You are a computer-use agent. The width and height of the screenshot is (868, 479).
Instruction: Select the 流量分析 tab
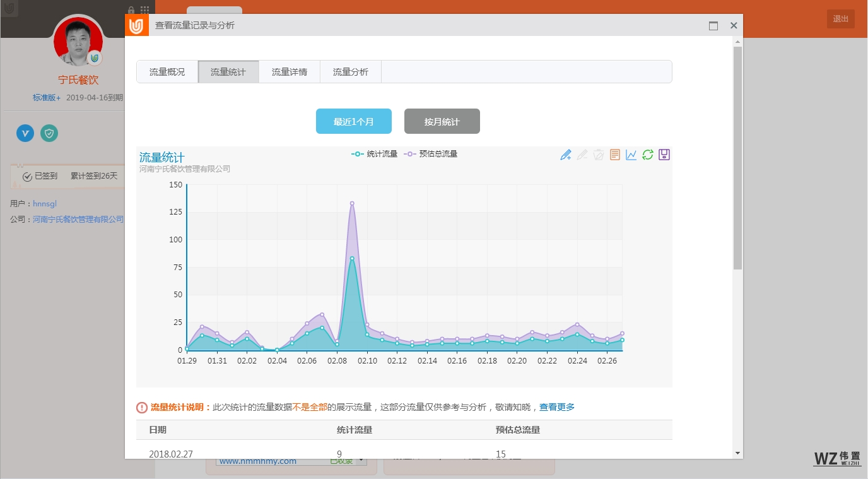pyautogui.click(x=351, y=72)
